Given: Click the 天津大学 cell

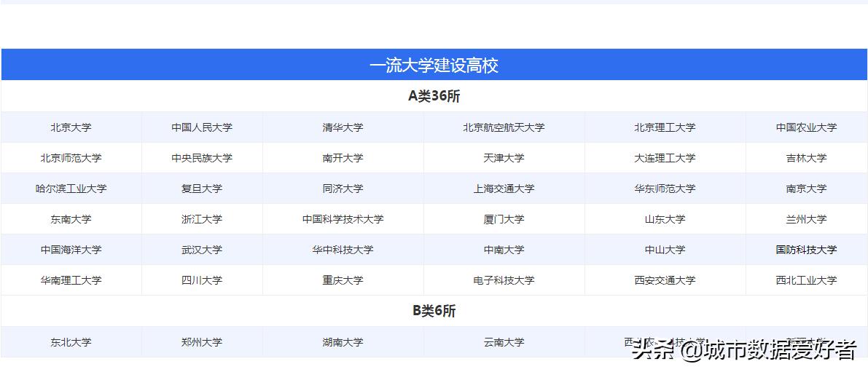Looking at the screenshot, I should pyautogui.click(x=504, y=158).
